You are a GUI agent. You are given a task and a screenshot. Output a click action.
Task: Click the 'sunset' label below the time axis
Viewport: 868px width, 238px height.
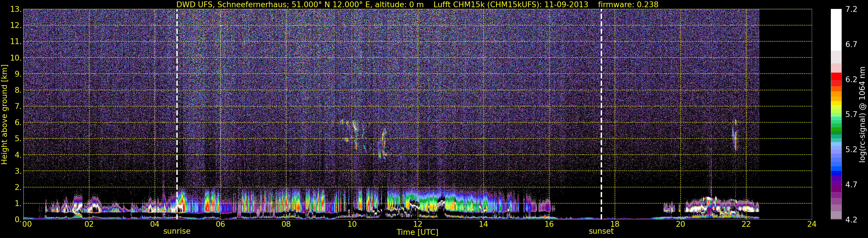pyautogui.click(x=601, y=231)
